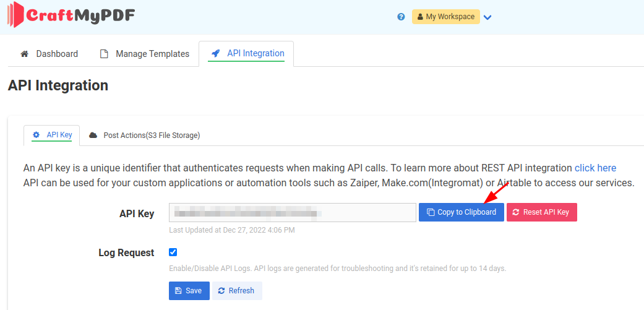This screenshot has height=310, width=644.
Task: Click the gear icon on the API Key tab
Action: (36, 135)
